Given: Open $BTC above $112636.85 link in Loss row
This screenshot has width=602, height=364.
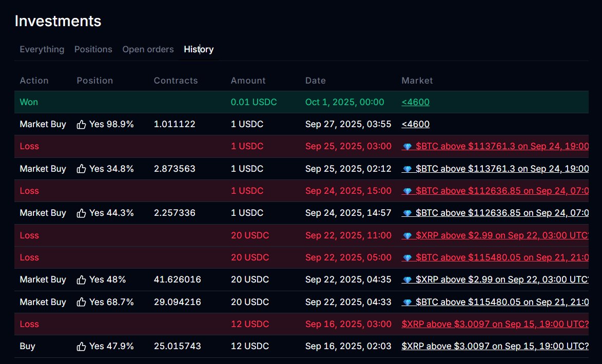Looking at the screenshot, I should tap(495, 191).
